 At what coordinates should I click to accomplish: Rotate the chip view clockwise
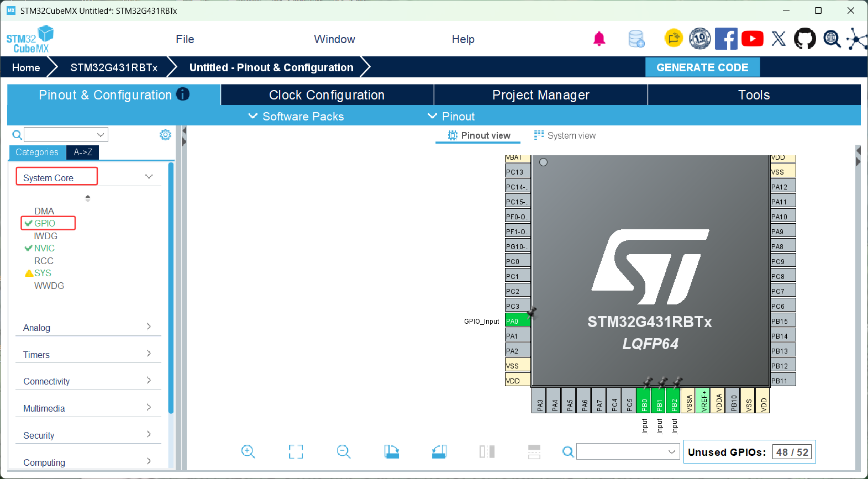pos(392,452)
